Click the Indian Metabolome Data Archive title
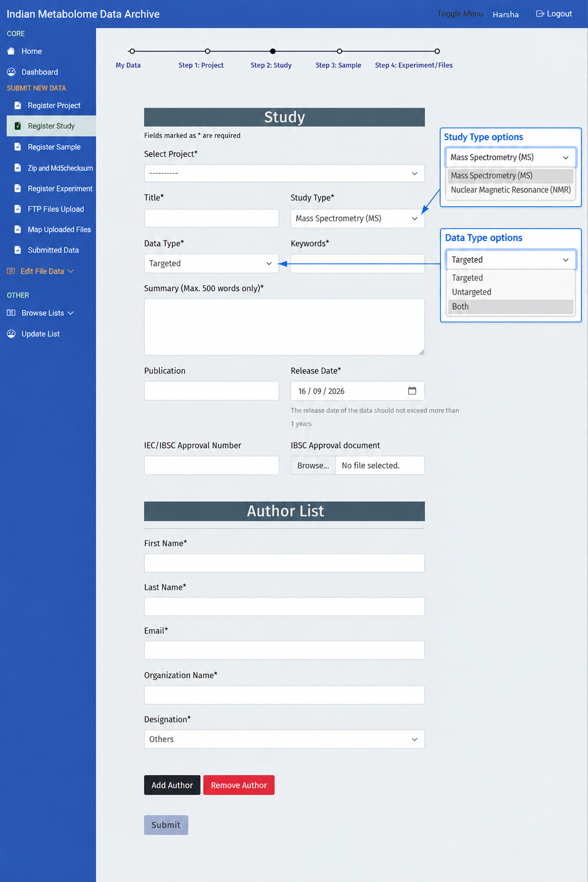The height and width of the screenshot is (882, 588). coord(83,14)
